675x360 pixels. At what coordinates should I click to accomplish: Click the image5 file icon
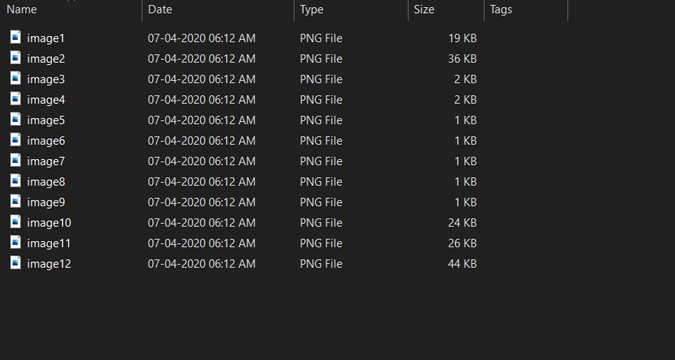[15, 119]
